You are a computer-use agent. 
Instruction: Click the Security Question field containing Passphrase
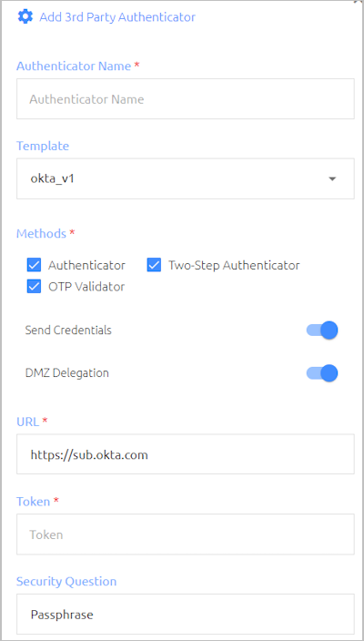186,614
